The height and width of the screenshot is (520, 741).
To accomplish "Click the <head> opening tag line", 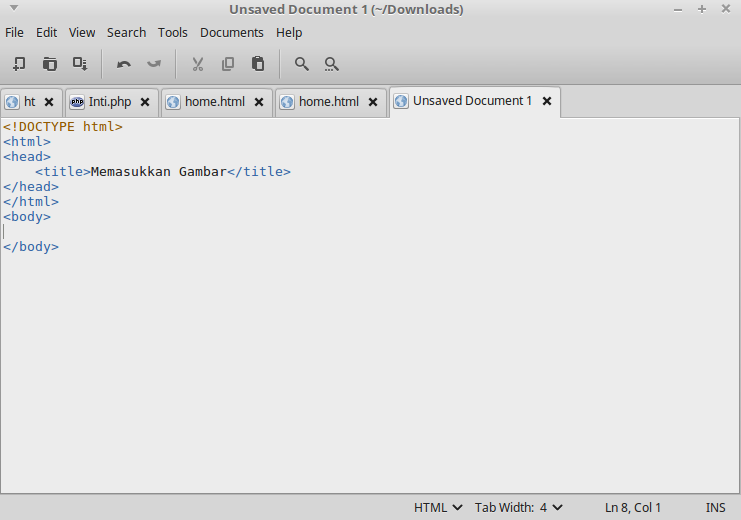I will tap(27, 156).
